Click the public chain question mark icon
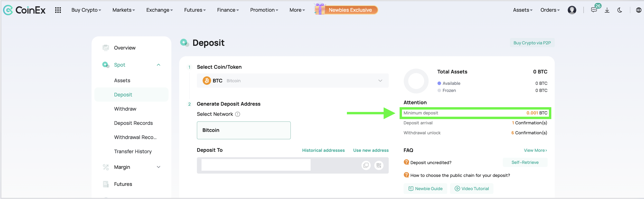Viewport: 644px width, 199px height. [406, 175]
